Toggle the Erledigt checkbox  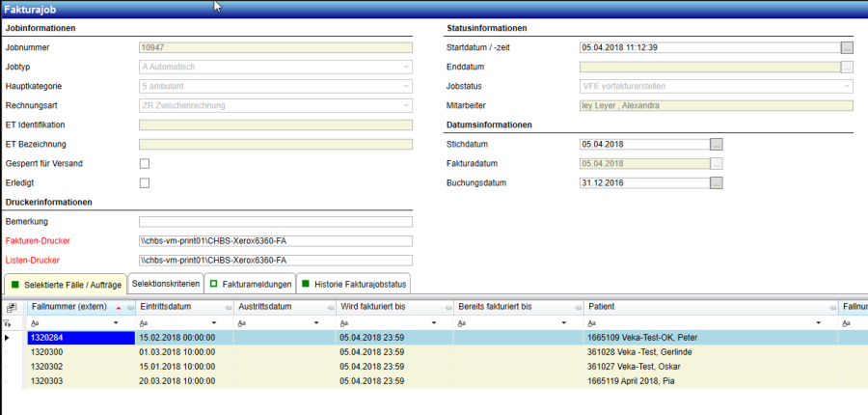[145, 183]
